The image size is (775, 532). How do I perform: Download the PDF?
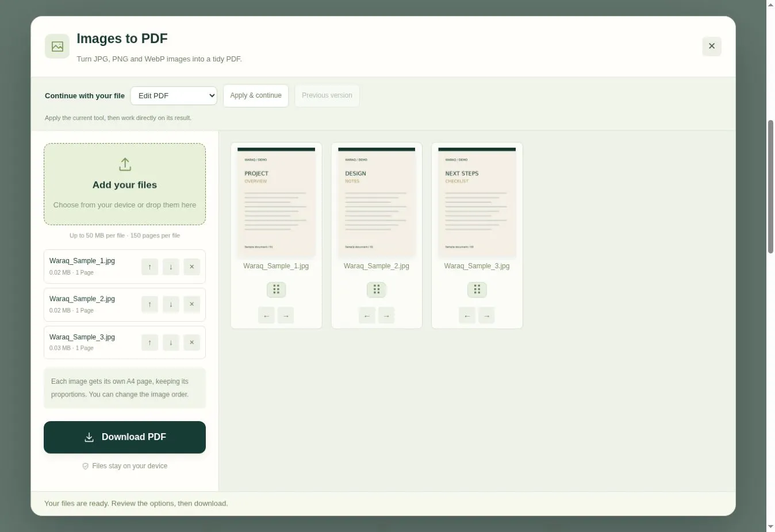(x=125, y=437)
